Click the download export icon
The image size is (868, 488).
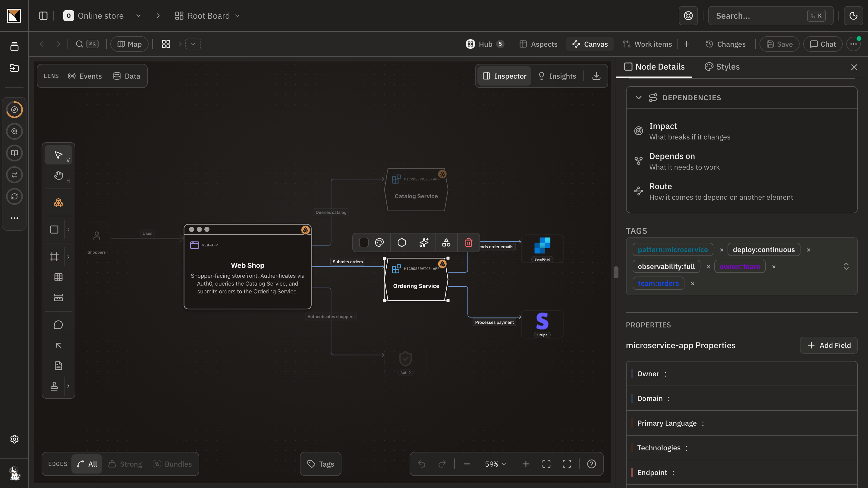click(596, 76)
